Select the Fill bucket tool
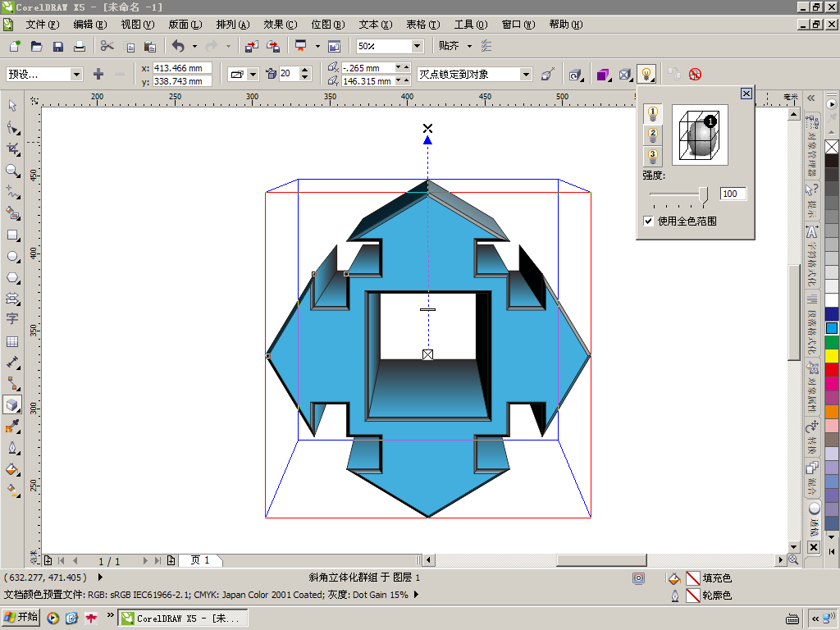The image size is (840, 630). 12,470
